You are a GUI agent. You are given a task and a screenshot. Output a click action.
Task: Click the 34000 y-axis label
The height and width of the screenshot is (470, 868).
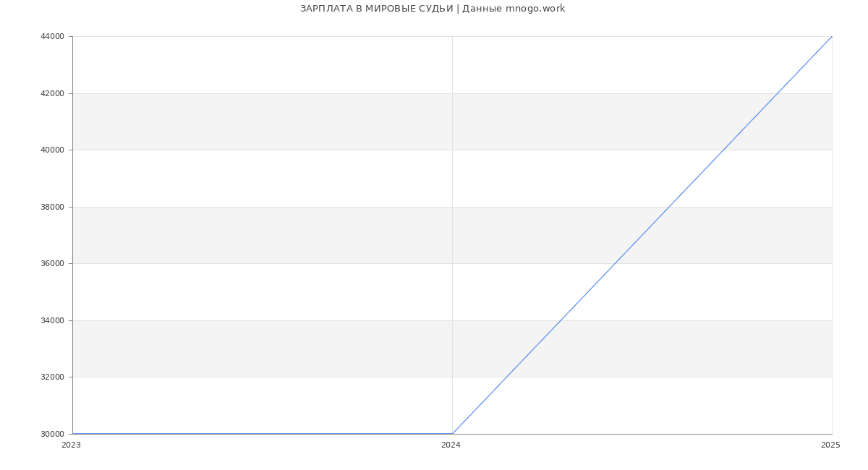point(53,320)
